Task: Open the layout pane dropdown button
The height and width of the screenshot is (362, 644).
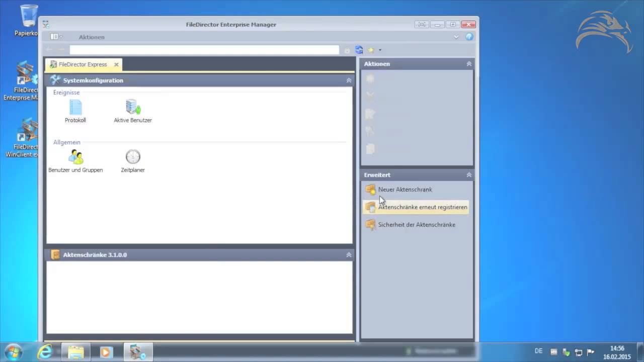Action: [x=56, y=37]
